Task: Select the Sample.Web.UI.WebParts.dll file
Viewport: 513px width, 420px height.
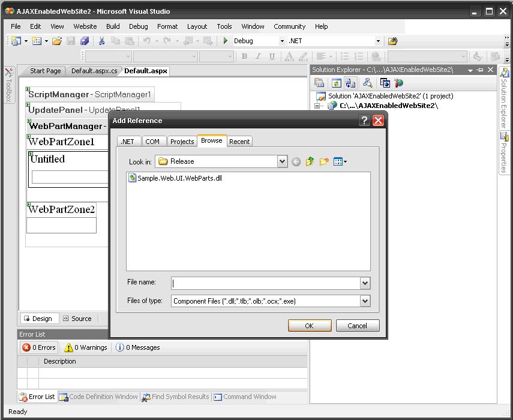Action: click(x=175, y=178)
